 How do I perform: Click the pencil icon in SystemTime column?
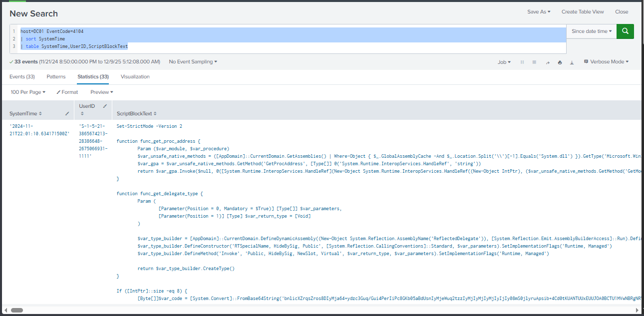pyautogui.click(x=67, y=114)
